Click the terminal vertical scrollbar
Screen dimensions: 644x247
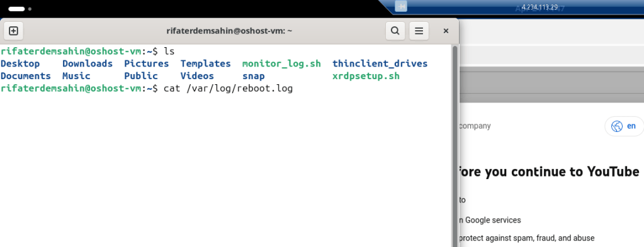pyautogui.click(x=455, y=146)
